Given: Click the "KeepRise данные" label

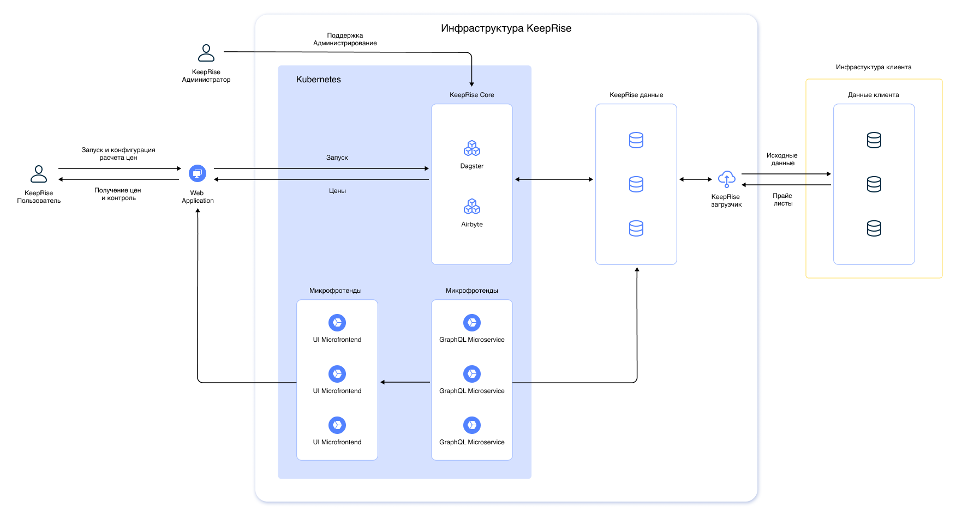Looking at the screenshot, I should point(636,95).
